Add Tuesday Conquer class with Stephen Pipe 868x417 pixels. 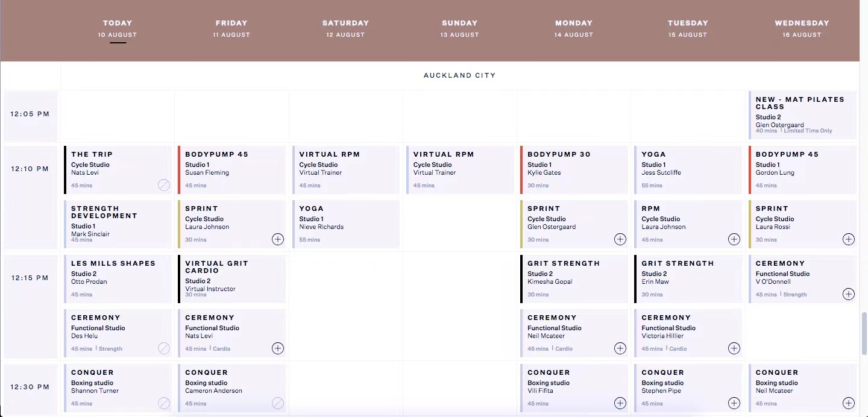tap(734, 403)
